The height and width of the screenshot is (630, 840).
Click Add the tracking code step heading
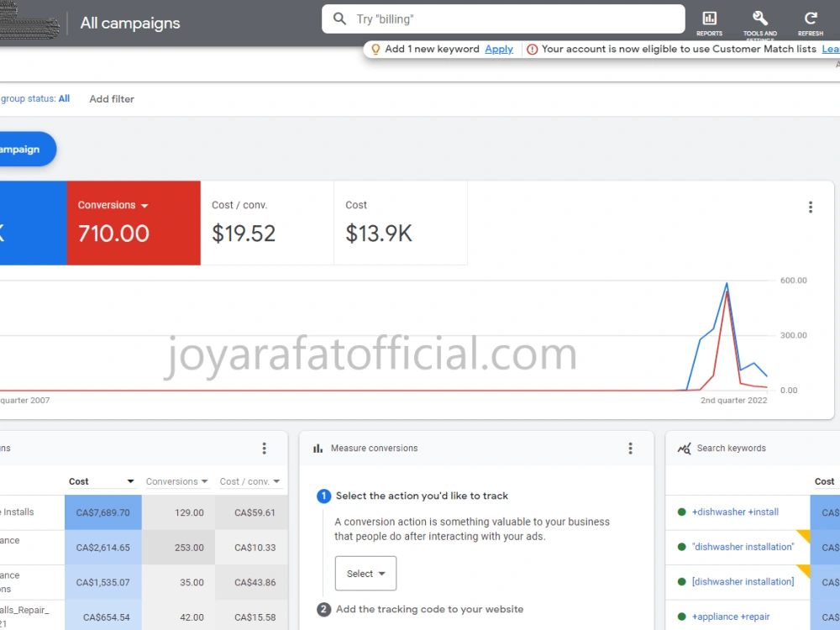(429, 610)
